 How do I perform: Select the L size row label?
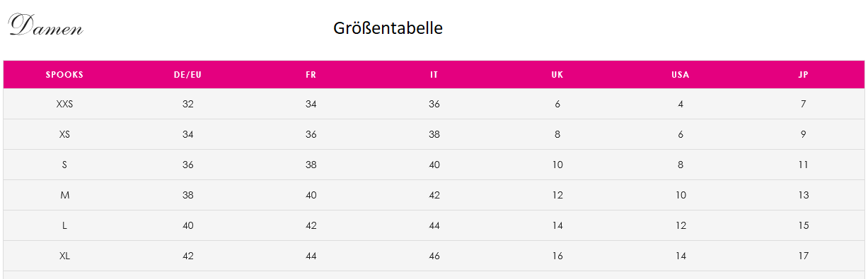64,225
